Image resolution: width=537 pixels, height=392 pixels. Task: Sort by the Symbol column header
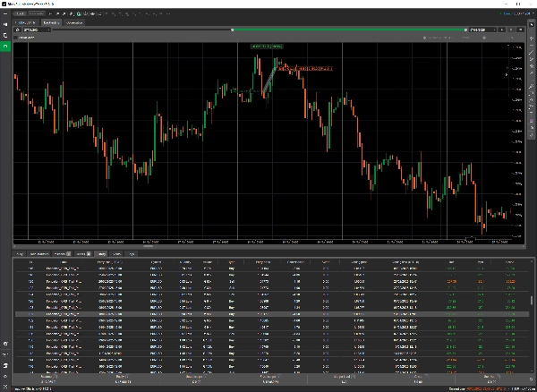coord(156,262)
